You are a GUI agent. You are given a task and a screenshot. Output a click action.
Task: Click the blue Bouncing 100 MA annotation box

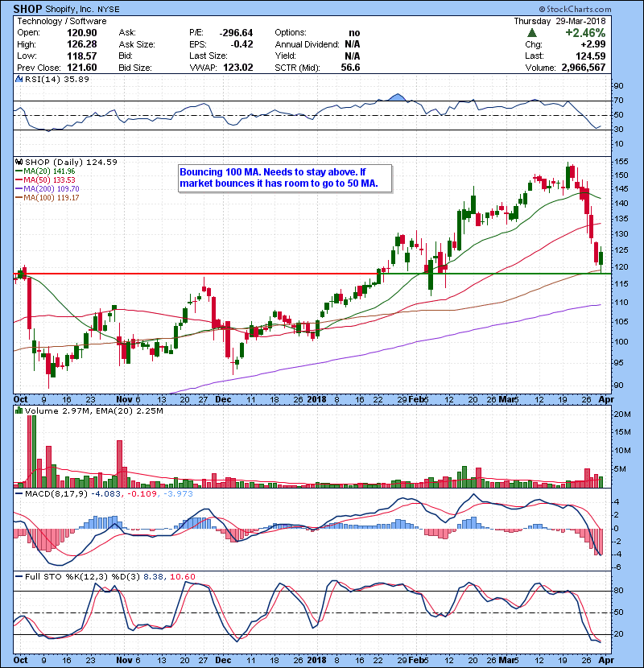pyautogui.click(x=285, y=178)
